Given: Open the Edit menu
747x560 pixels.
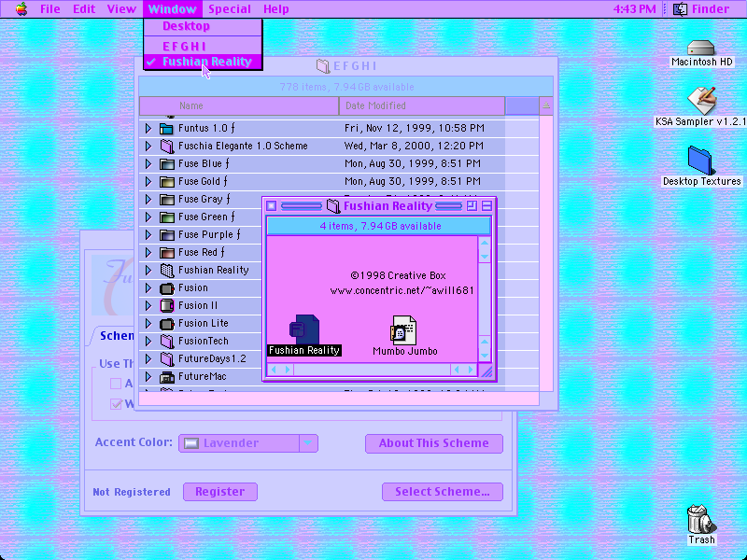Looking at the screenshot, I should [x=84, y=9].
